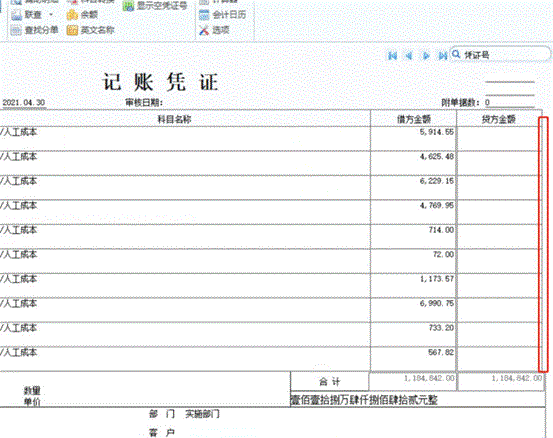Open 余额 balance icon

tap(72, 15)
